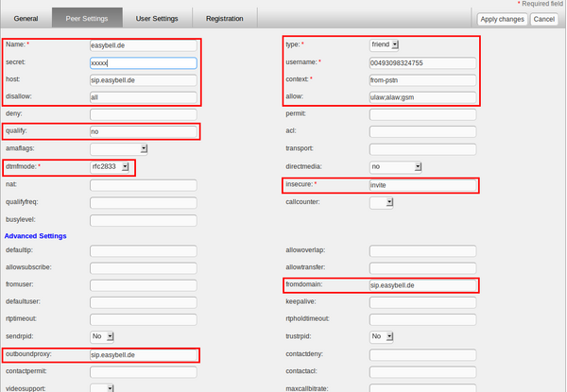
Task: Click the Apply changes button
Action: click(x=502, y=19)
